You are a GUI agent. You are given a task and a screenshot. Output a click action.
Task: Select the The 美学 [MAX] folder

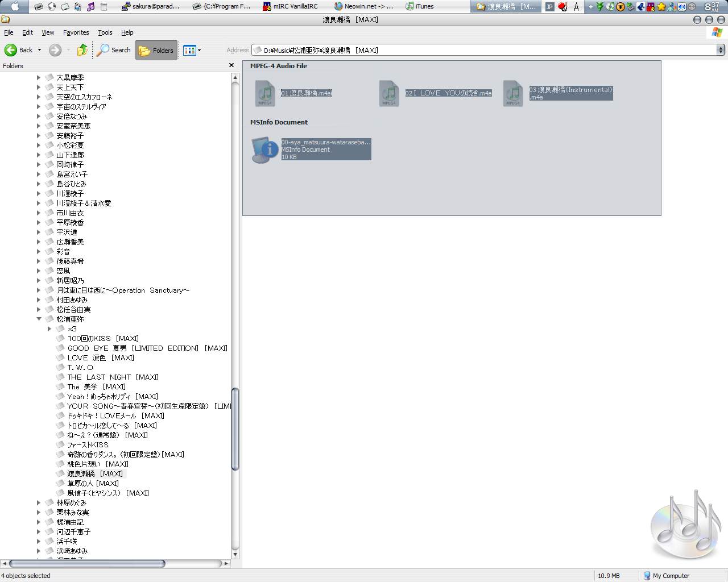pos(97,387)
